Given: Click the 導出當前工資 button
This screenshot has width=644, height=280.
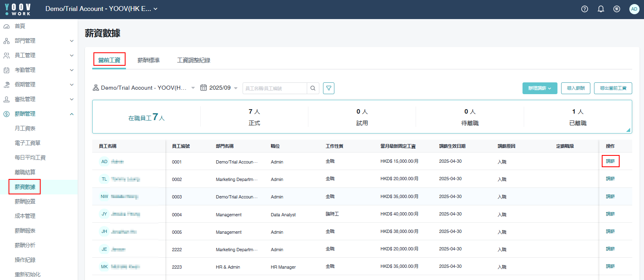Looking at the screenshot, I should tap(613, 88).
